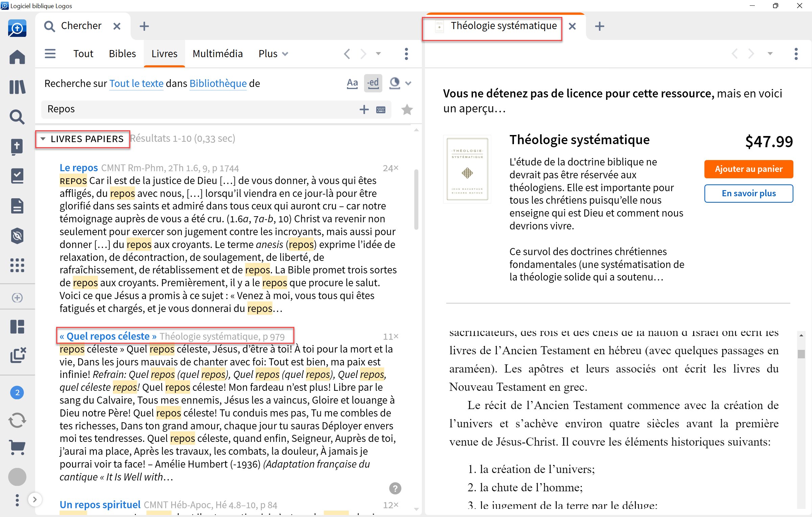Expand the Plus menu in search tabs
This screenshot has height=517, width=812.
[x=273, y=54]
